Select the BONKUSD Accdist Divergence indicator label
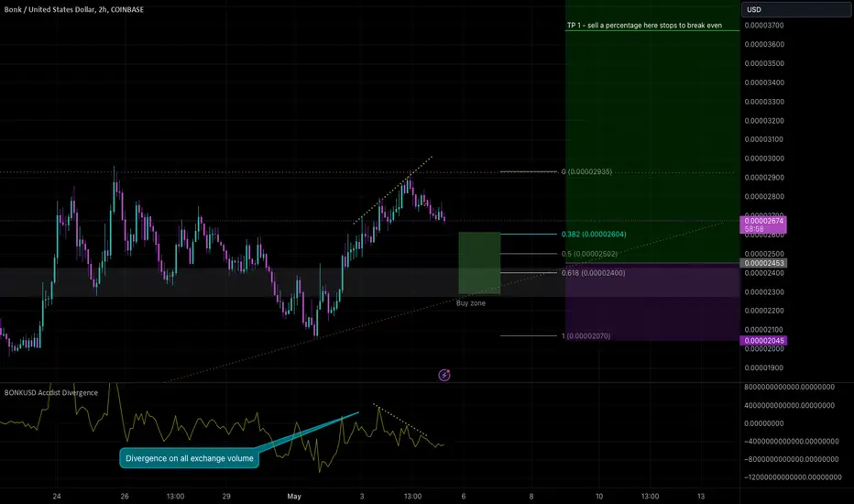Viewport: 854px width, 504px height. point(51,392)
